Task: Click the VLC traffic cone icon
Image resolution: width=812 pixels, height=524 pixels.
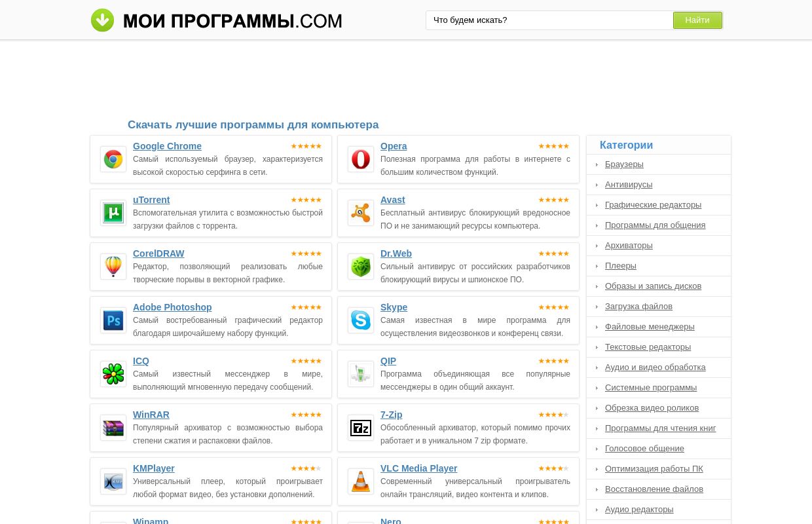Action: click(361, 481)
